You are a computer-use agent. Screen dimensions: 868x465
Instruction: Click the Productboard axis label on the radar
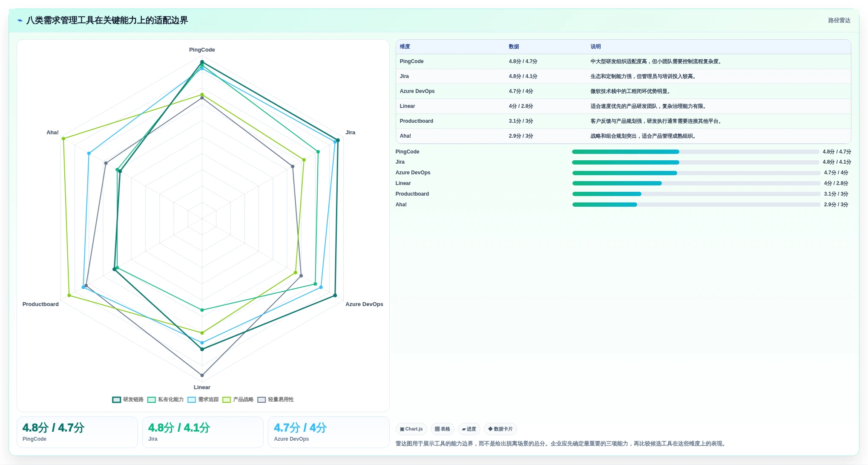click(x=40, y=304)
